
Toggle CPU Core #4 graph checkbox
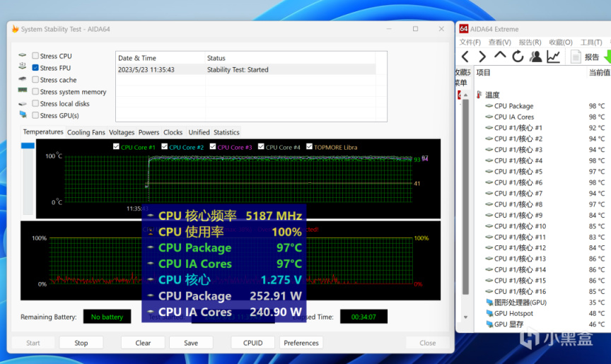click(261, 146)
